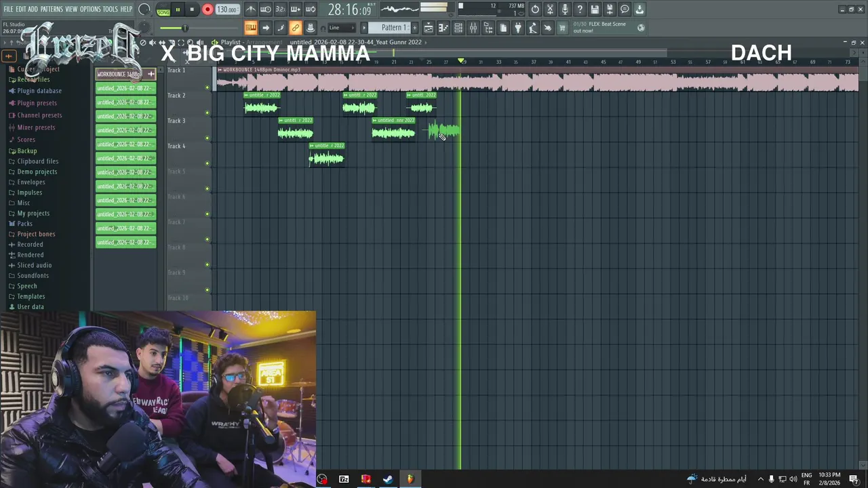Toggle overdub recording icon
The width and height of the screenshot is (868, 488).
296,9
